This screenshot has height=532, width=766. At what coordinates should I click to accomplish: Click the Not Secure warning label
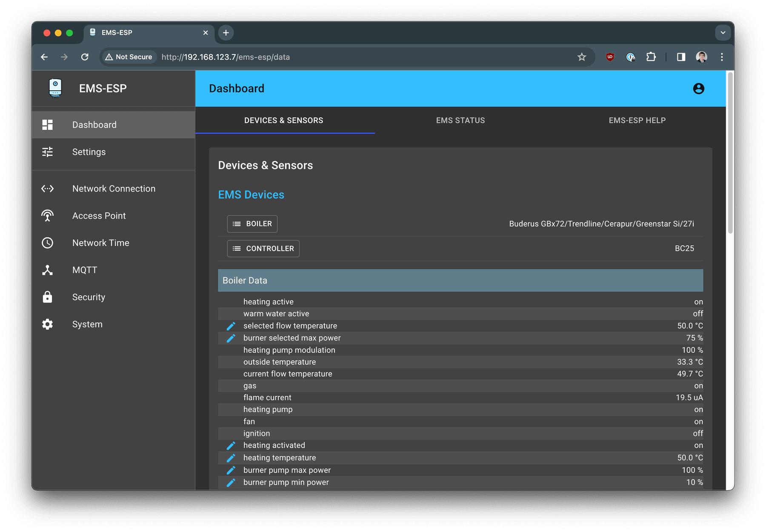tap(128, 57)
